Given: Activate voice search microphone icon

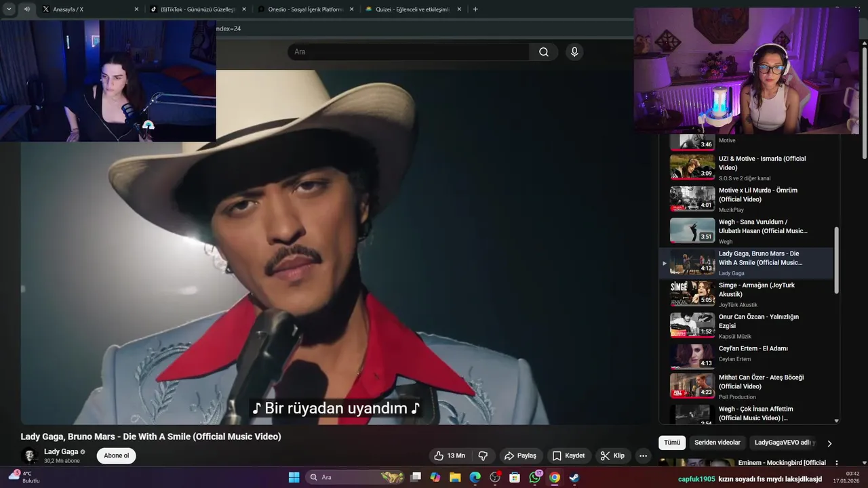Looking at the screenshot, I should pyautogui.click(x=574, y=52).
